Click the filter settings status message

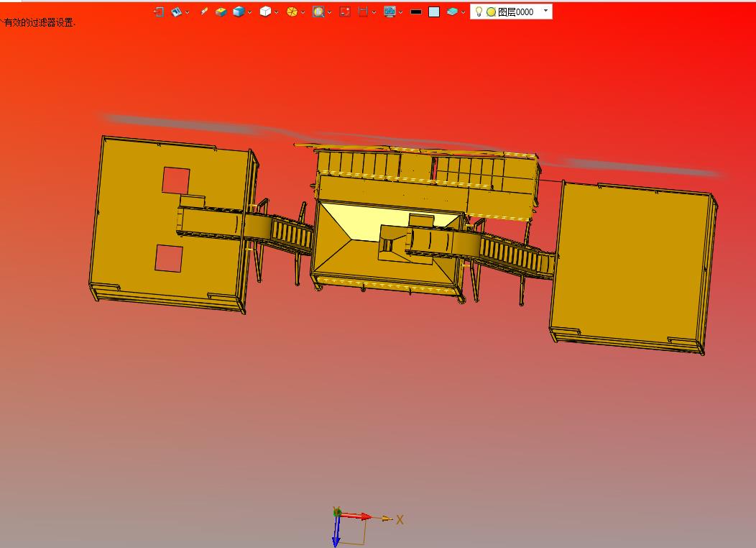point(37,23)
